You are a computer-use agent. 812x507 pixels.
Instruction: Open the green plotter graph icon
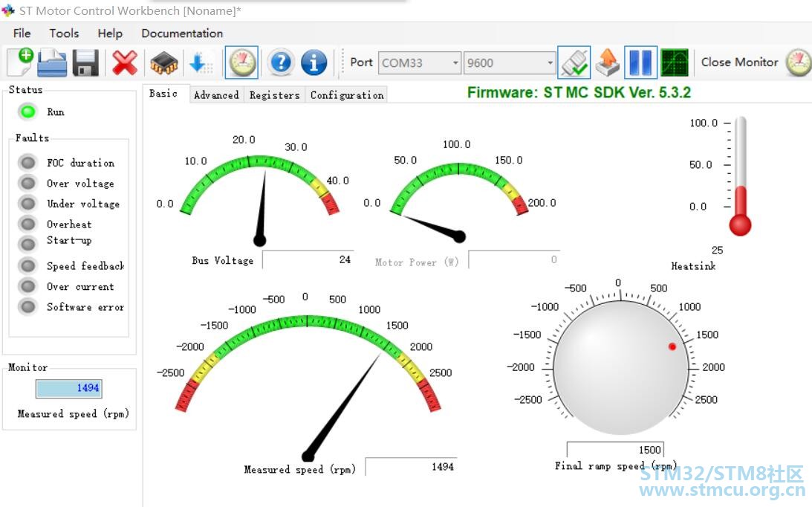point(675,62)
